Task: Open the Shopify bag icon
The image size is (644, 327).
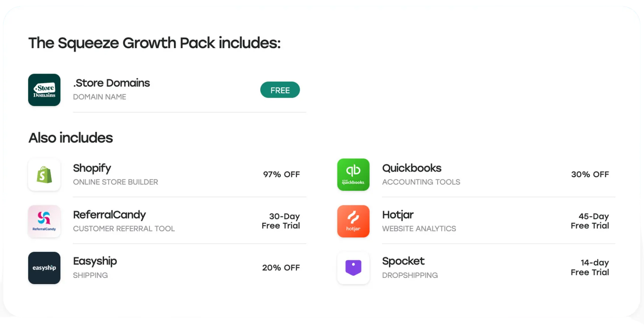Action: [44, 175]
